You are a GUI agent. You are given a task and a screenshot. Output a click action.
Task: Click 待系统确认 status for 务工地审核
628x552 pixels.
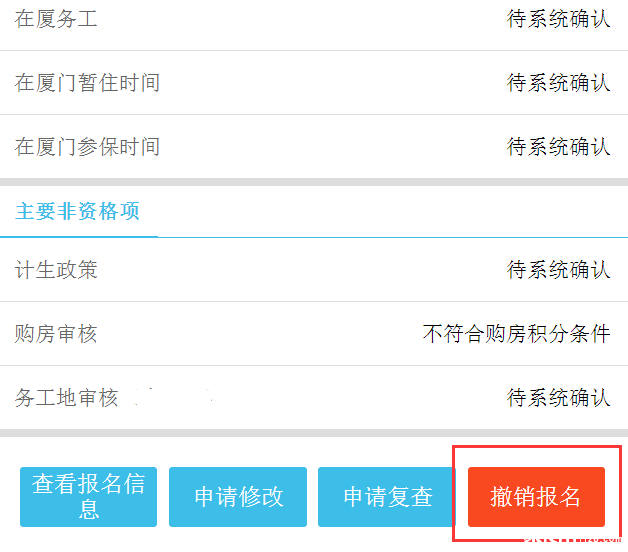pos(559,398)
